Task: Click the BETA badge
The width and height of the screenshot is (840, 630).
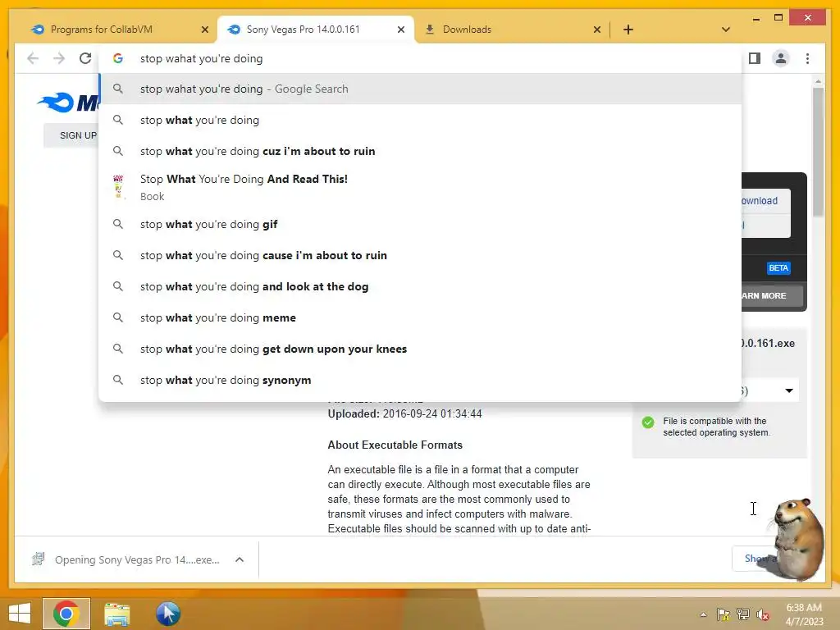Action: pos(778,268)
